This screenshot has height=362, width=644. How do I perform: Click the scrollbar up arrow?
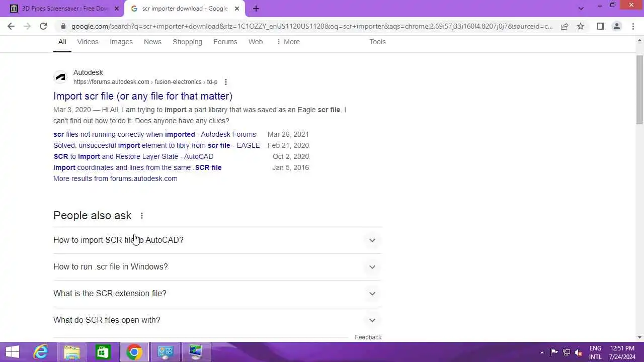pyautogui.click(x=639, y=39)
